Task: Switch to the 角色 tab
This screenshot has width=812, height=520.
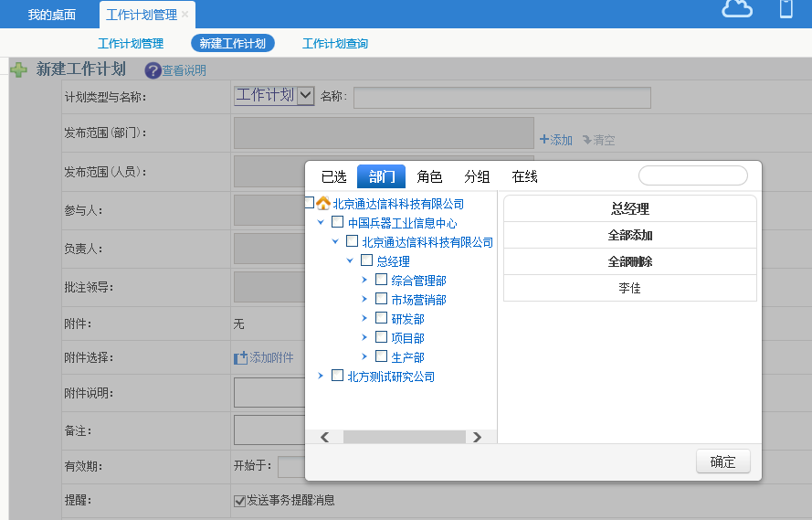Action: (x=429, y=176)
